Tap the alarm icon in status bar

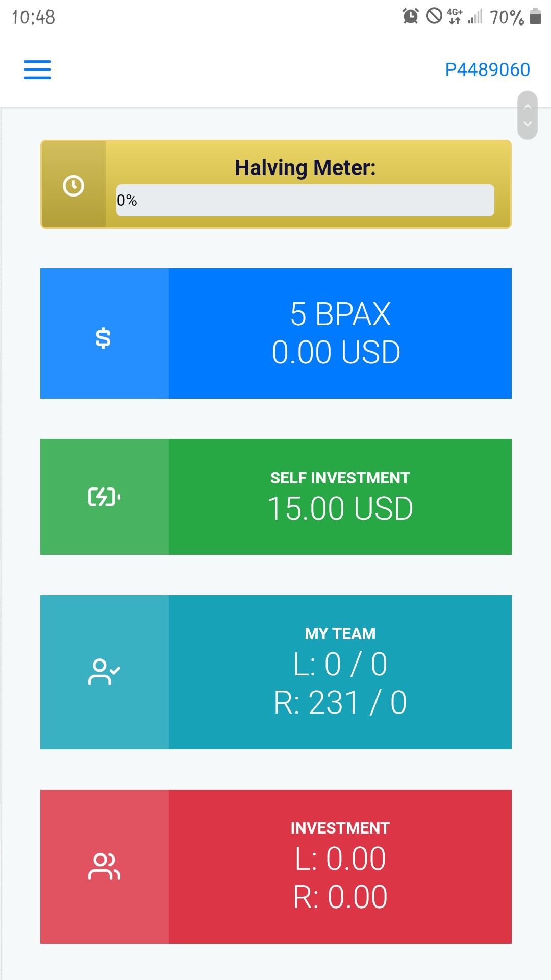(411, 17)
